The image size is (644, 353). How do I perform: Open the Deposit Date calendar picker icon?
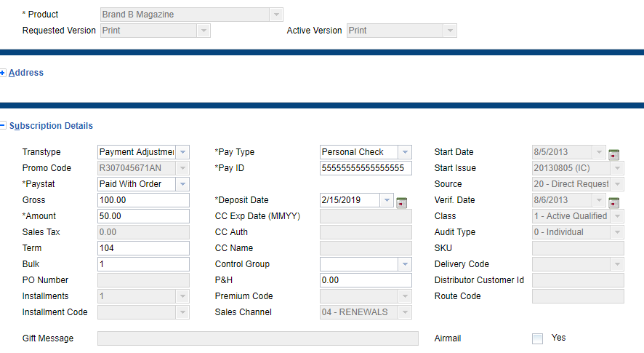402,202
